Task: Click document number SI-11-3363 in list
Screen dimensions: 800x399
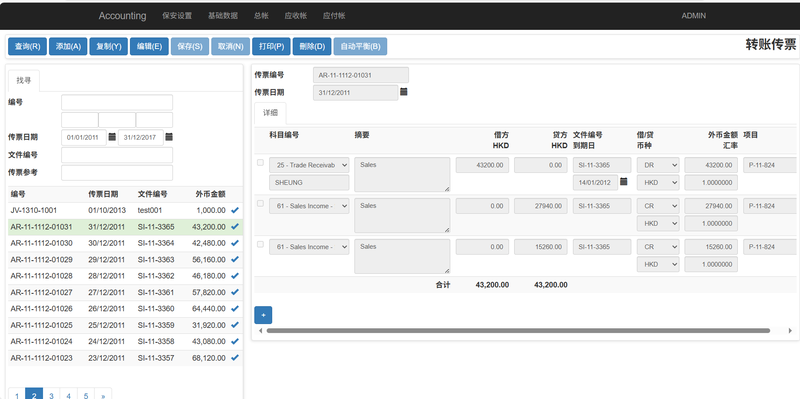Action: click(156, 259)
